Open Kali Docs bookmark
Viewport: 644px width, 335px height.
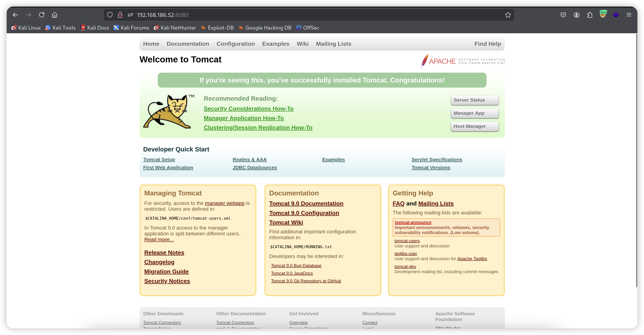pos(95,28)
